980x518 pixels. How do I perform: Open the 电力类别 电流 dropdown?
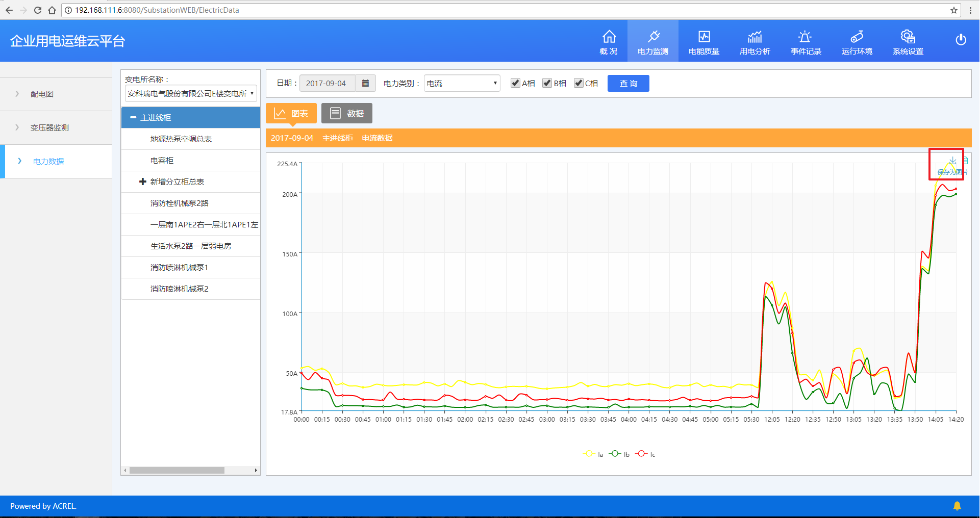[x=462, y=83]
